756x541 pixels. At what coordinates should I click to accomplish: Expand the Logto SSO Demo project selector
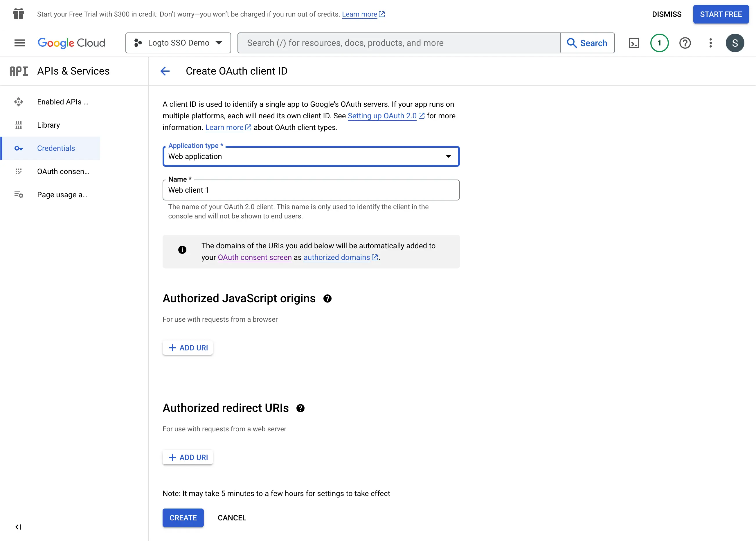point(178,43)
